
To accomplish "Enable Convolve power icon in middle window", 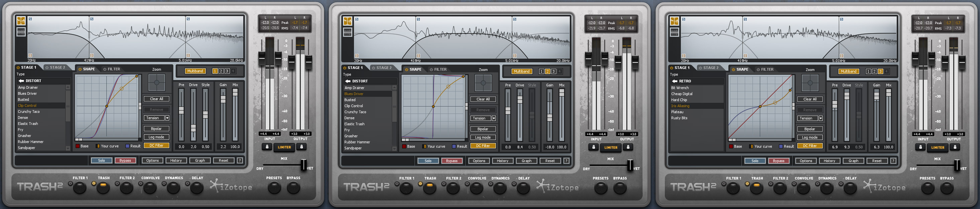I will pyautogui.click(x=467, y=184).
